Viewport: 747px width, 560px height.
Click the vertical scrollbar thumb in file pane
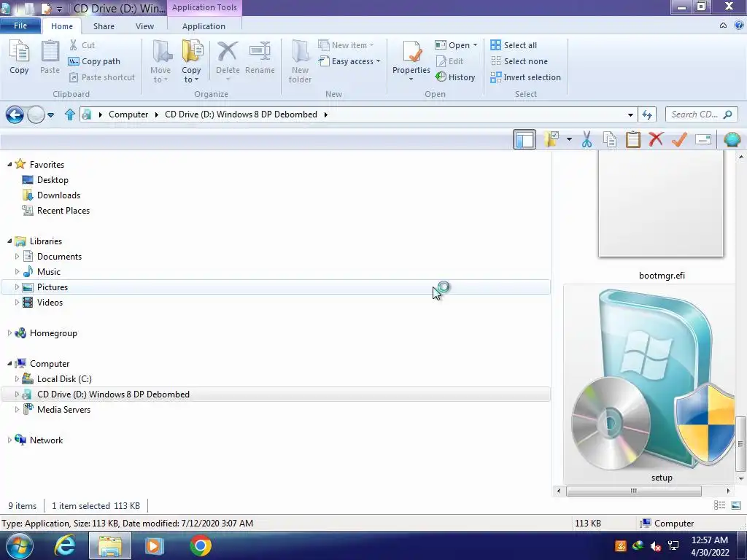(740, 443)
